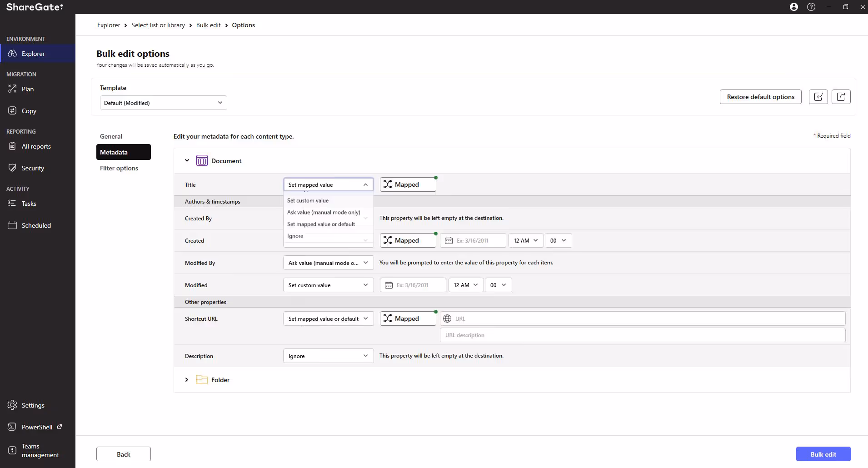Choose Set mapped value or default option

pos(328,224)
